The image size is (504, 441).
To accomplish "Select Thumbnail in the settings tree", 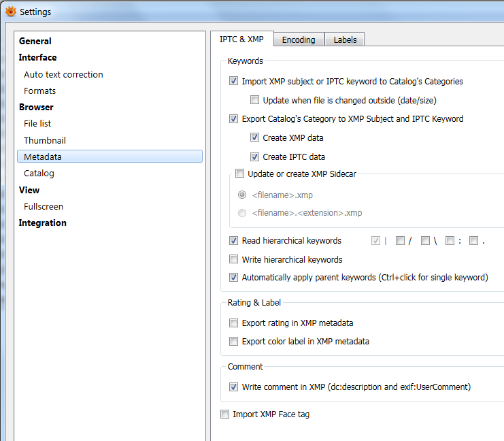I will tap(45, 140).
